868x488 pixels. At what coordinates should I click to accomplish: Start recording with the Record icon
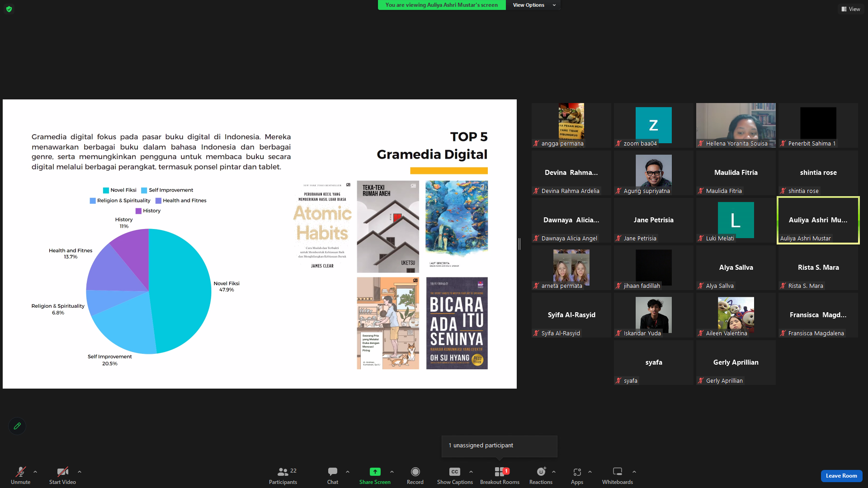415,472
